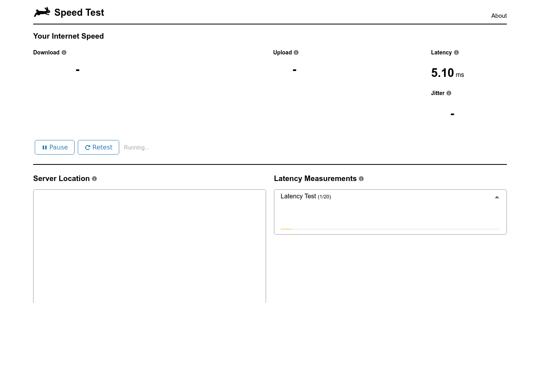The image size is (540, 392).
Task: Collapse the Latency Test panel with the caret
Action: pos(497,197)
